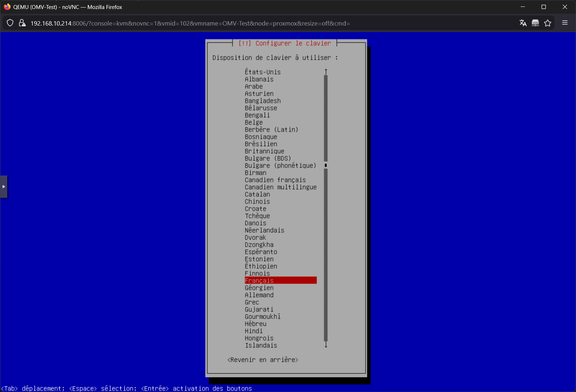Select Canadien français keyboard layout
The height and width of the screenshot is (392, 576).
pyautogui.click(x=275, y=180)
